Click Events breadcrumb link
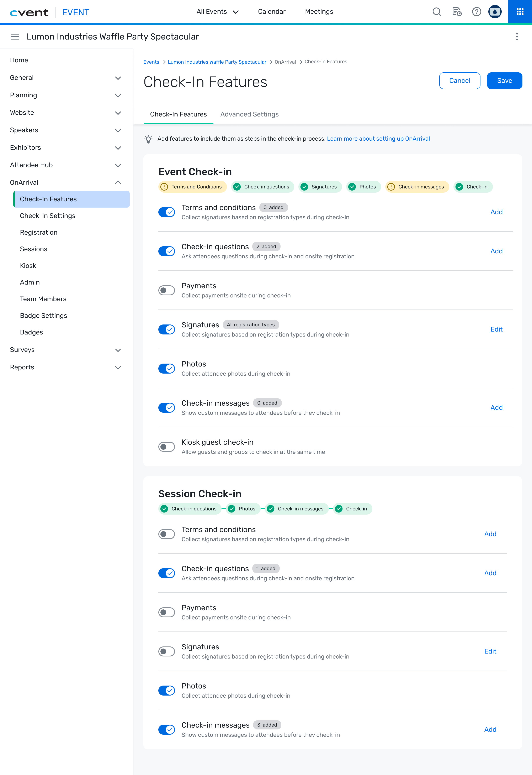Image resolution: width=532 pixels, height=775 pixels. (151, 62)
